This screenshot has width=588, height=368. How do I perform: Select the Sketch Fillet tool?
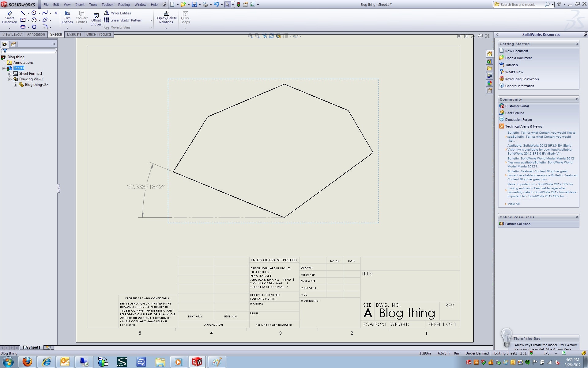(45, 27)
